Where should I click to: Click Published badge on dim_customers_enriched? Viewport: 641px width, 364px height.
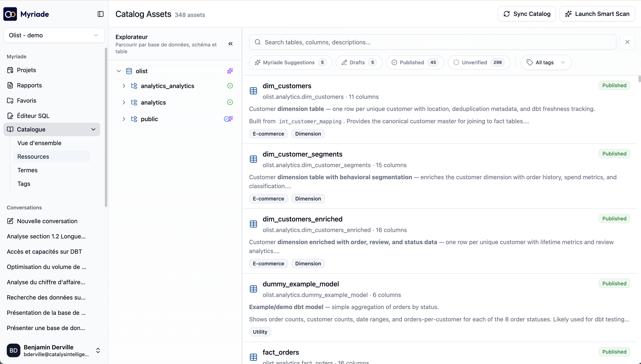coord(614,219)
